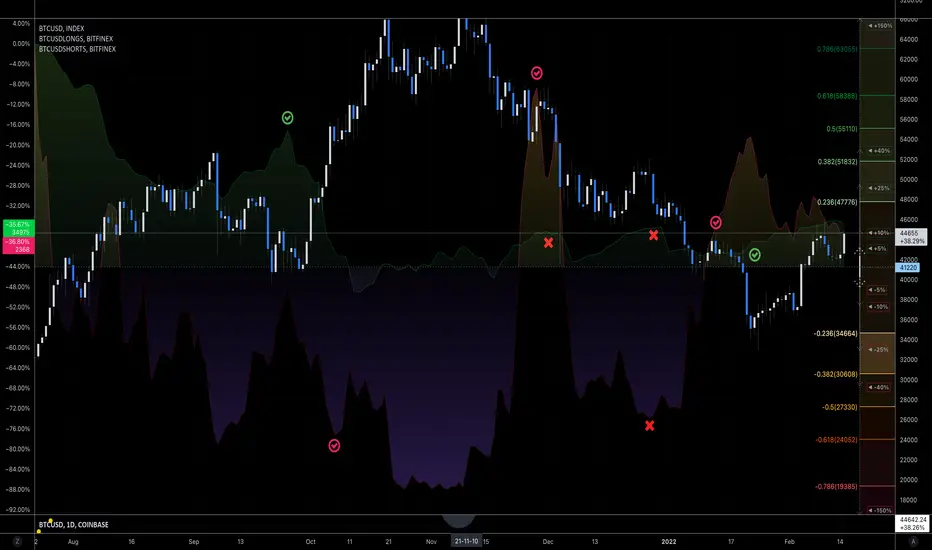Select the -0.236(34664) Fibonacci level label
This screenshot has width=932, height=550.
pyautogui.click(x=836, y=334)
